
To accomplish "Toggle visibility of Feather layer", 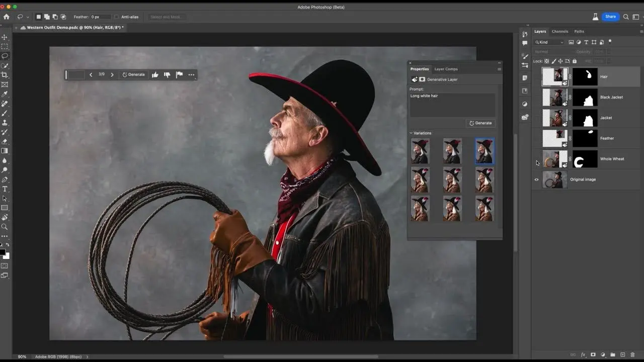I will click(x=536, y=138).
